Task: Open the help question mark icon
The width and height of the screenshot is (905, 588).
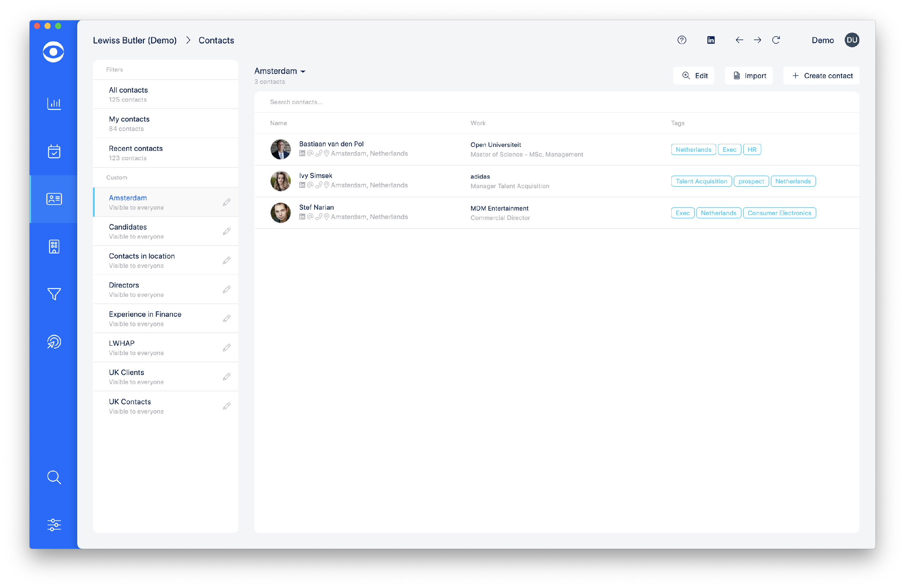Action: pos(682,40)
